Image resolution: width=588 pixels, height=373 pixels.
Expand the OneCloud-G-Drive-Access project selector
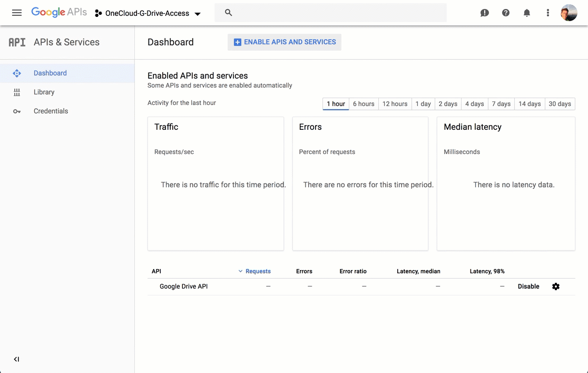pos(148,13)
